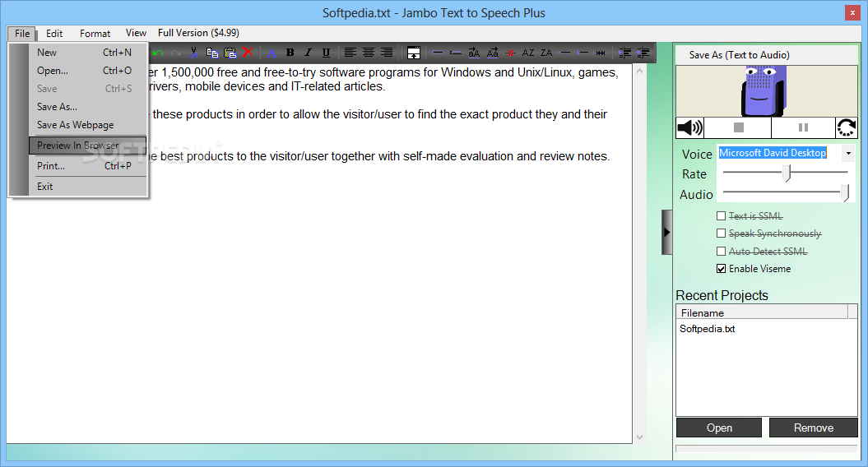Toggle Bold formatting
The height and width of the screenshot is (467, 868).
(x=290, y=53)
